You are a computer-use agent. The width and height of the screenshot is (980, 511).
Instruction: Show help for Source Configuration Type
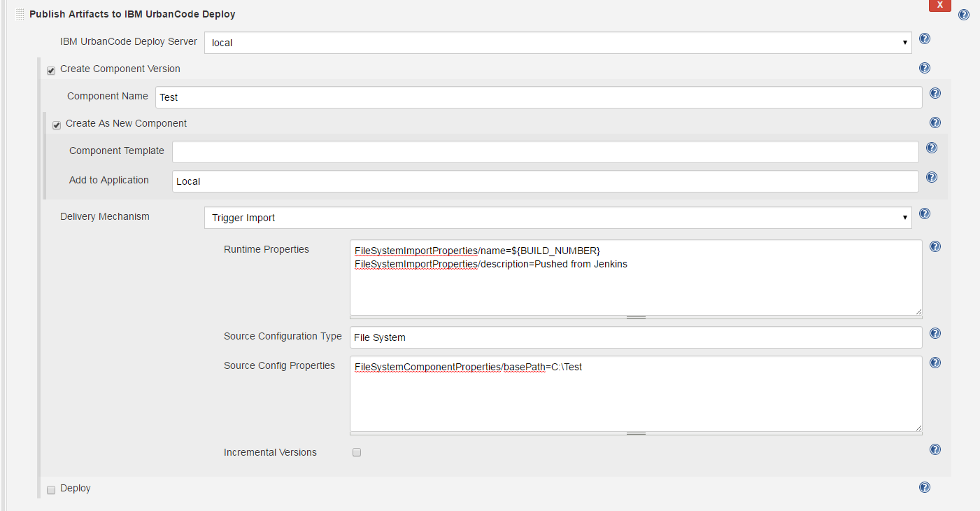point(935,334)
